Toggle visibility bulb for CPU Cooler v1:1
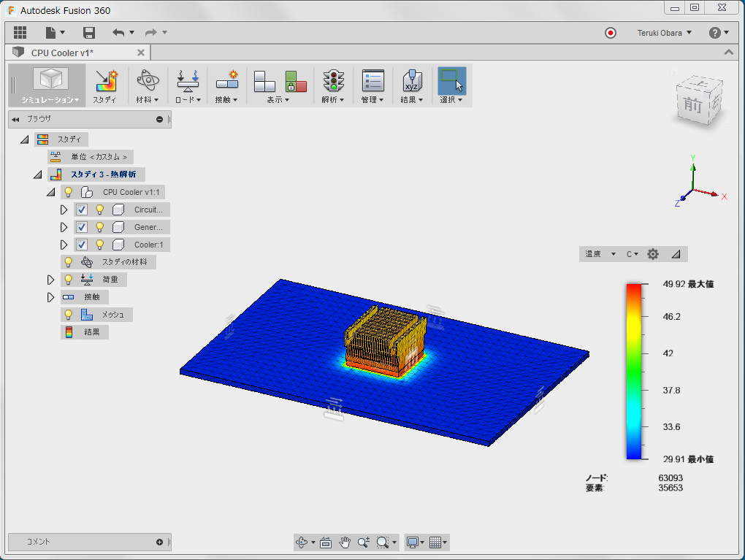 coord(69,192)
